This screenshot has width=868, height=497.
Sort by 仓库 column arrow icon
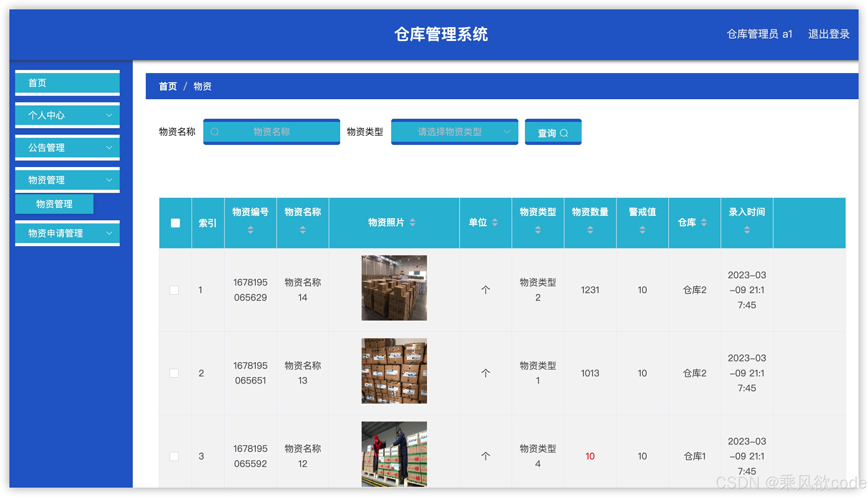click(704, 223)
